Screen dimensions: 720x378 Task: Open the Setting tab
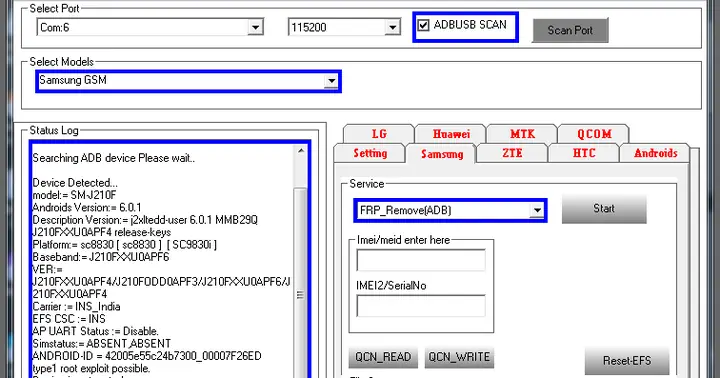(x=370, y=153)
